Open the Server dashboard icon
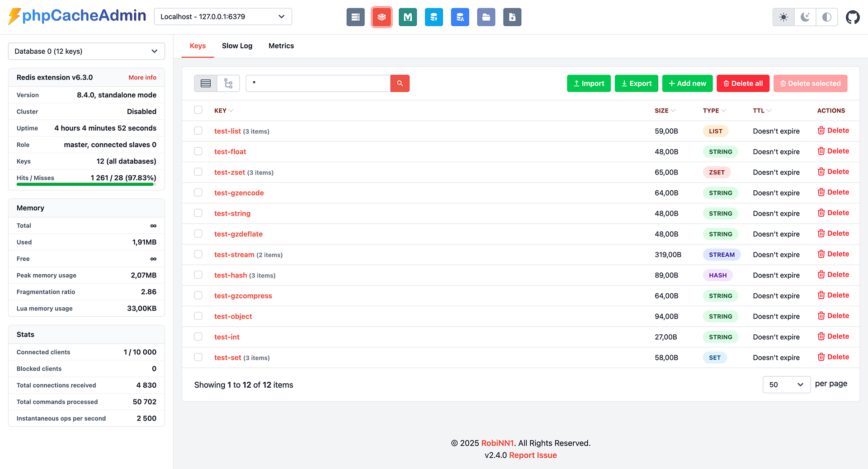Screen dimensions: 868x469 [355, 17]
